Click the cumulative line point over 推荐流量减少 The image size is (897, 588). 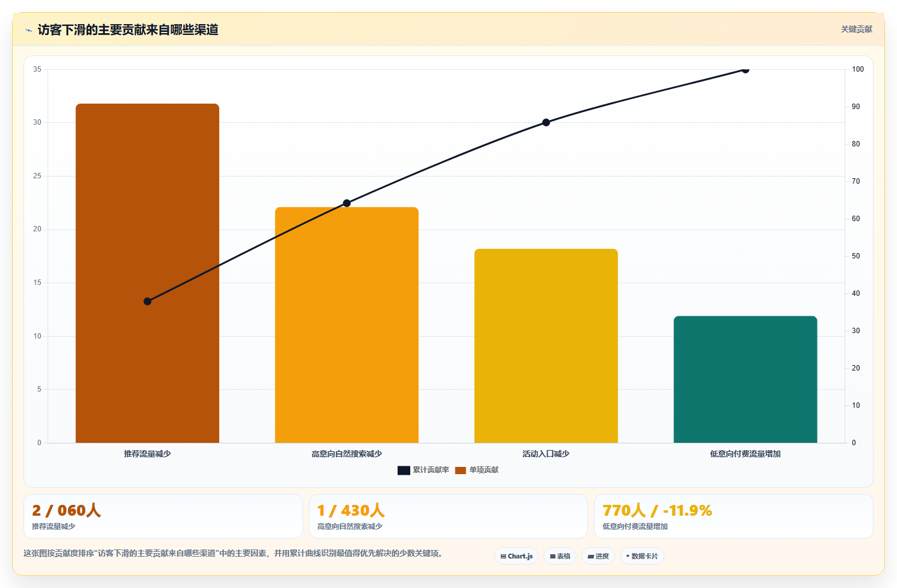pos(148,301)
